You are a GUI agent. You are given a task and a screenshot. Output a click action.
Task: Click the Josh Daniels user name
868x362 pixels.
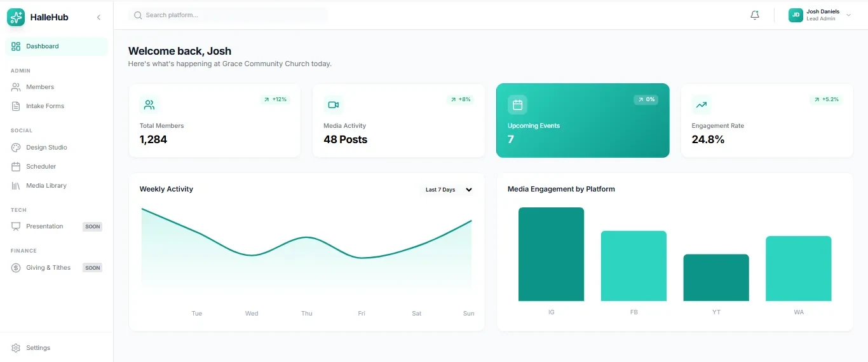click(x=823, y=11)
